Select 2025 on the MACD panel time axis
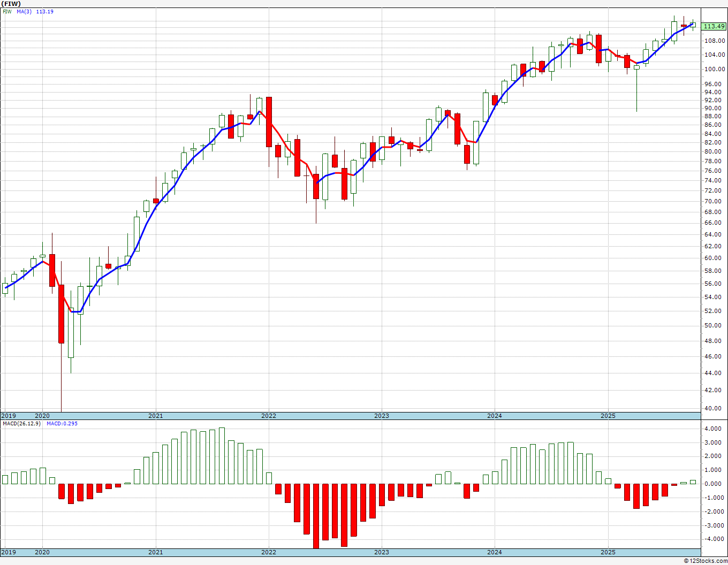728x565 pixels. click(608, 552)
